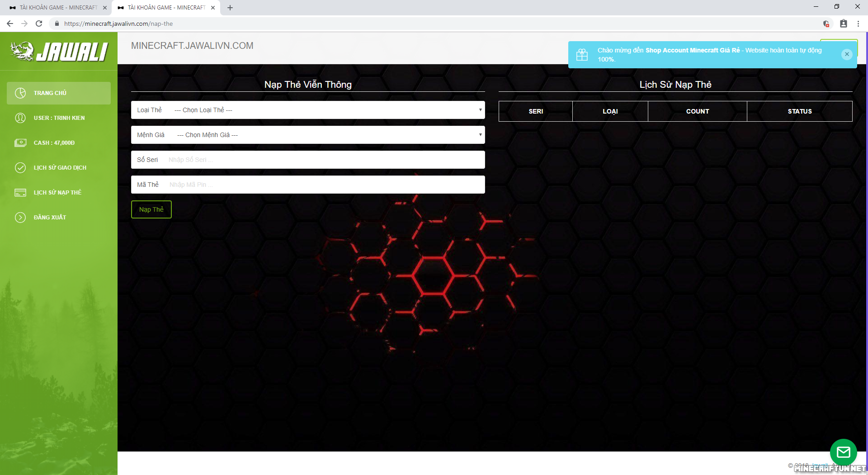The image size is (868, 475).
Task: Minimize the browser window
Action: 816,7
